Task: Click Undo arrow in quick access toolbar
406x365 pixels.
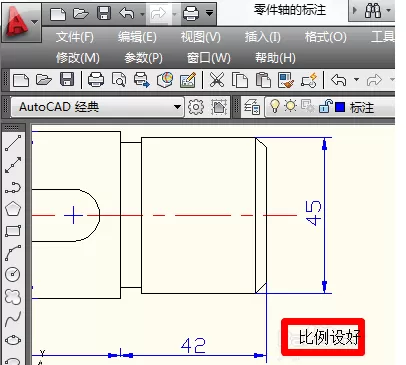Action: click(x=127, y=14)
